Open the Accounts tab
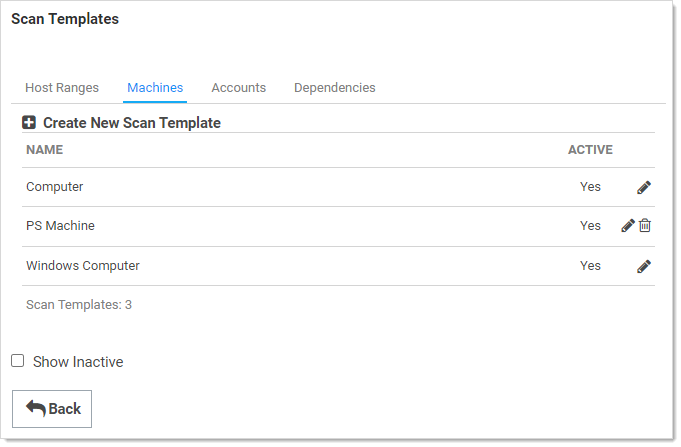This screenshot has height=447, width=681. tap(238, 88)
